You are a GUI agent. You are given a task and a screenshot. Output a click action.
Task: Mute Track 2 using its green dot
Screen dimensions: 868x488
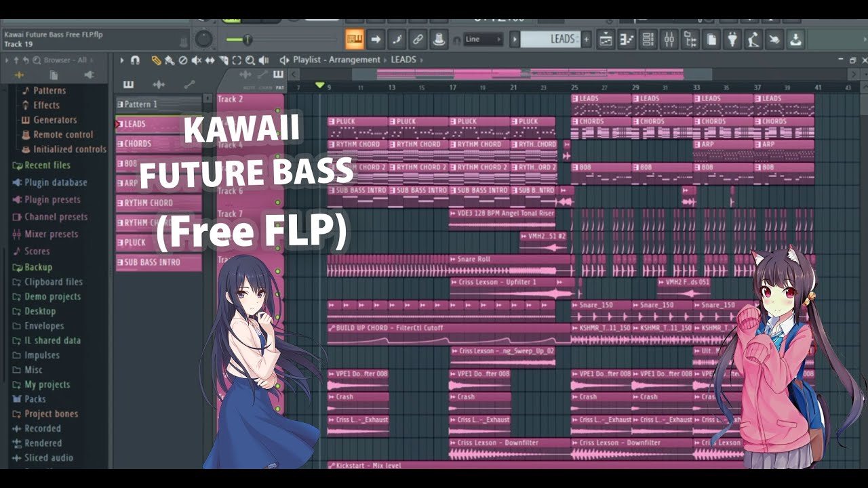click(277, 110)
